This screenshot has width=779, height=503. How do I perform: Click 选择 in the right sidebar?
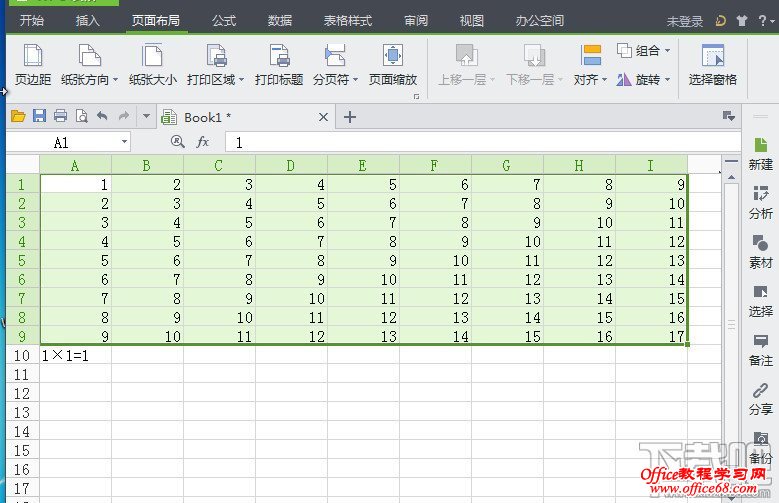[761, 301]
